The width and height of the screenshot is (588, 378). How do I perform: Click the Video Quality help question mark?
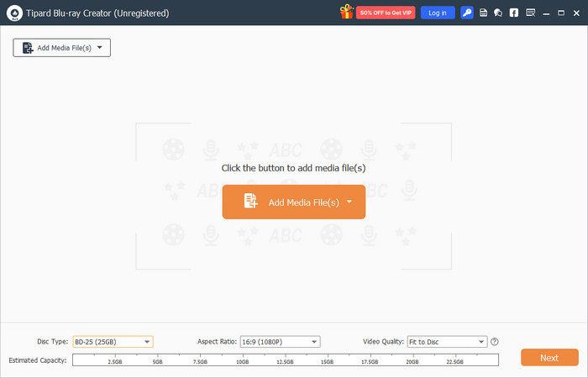pyautogui.click(x=495, y=342)
